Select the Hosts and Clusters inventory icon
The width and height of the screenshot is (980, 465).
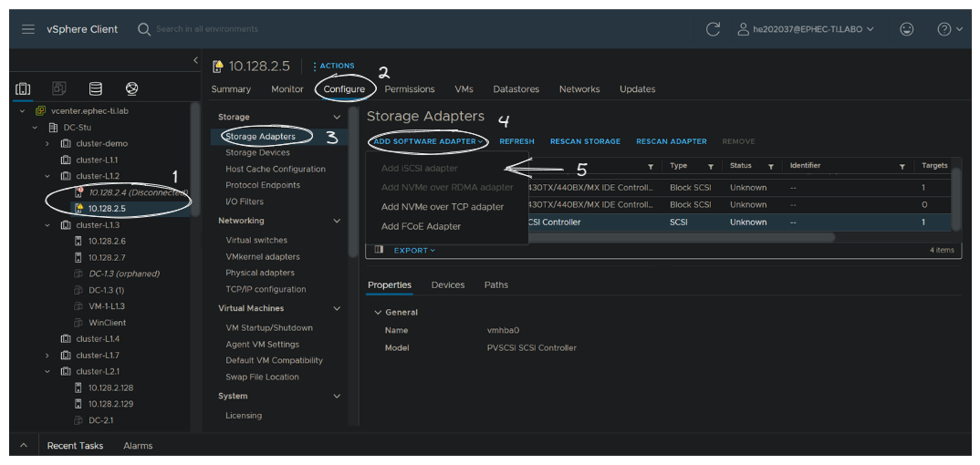click(23, 88)
